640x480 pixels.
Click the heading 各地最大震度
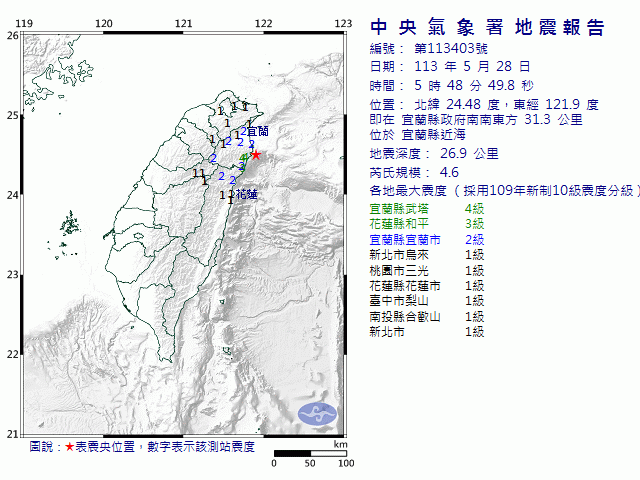(408, 191)
